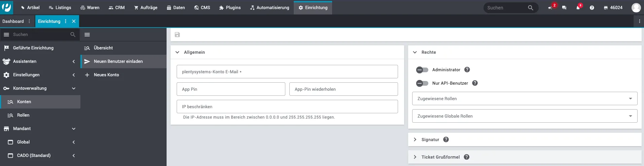Open the chat messages icon
The width and height of the screenshot is (644, 166).
[x=564, y=8]
